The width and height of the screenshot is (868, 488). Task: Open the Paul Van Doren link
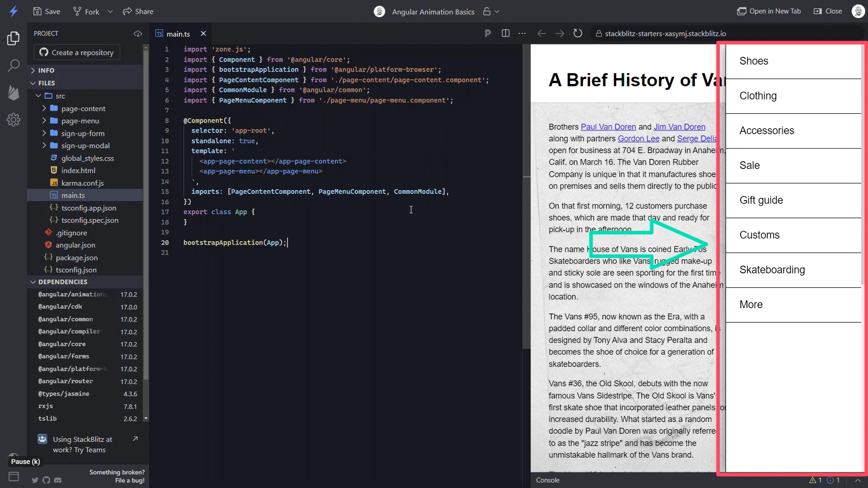pyautogui.click(x=608, y=127)
